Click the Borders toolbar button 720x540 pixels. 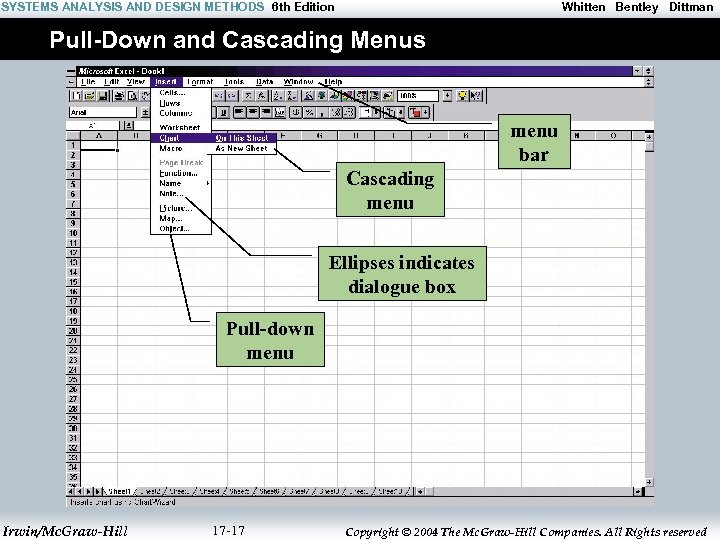pyautogui.click(x=366, y=112)
